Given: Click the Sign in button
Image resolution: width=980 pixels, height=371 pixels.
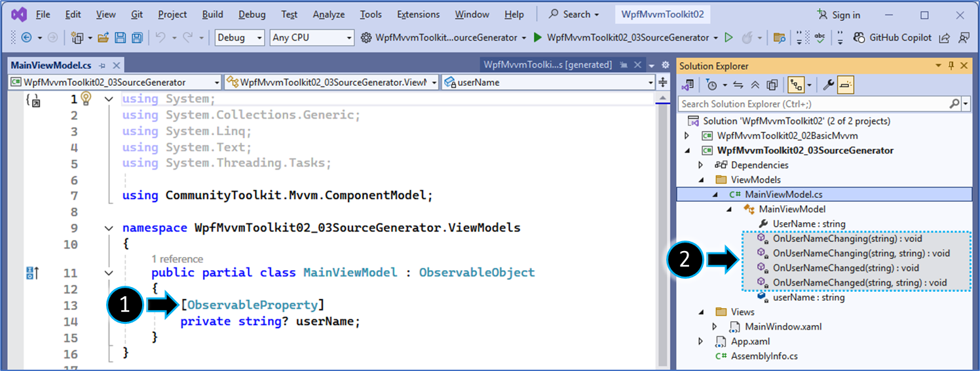Looking at the screenshot, I should coord(839,14).
